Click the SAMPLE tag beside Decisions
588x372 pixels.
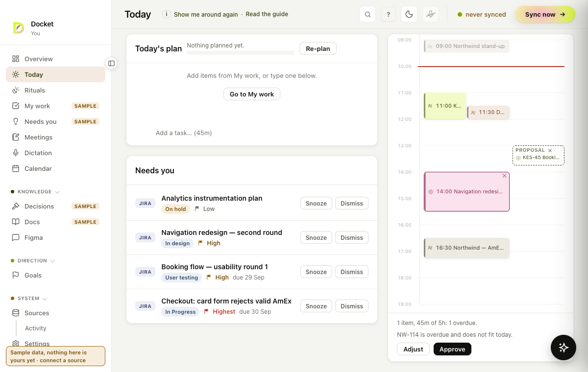point(85,206)
